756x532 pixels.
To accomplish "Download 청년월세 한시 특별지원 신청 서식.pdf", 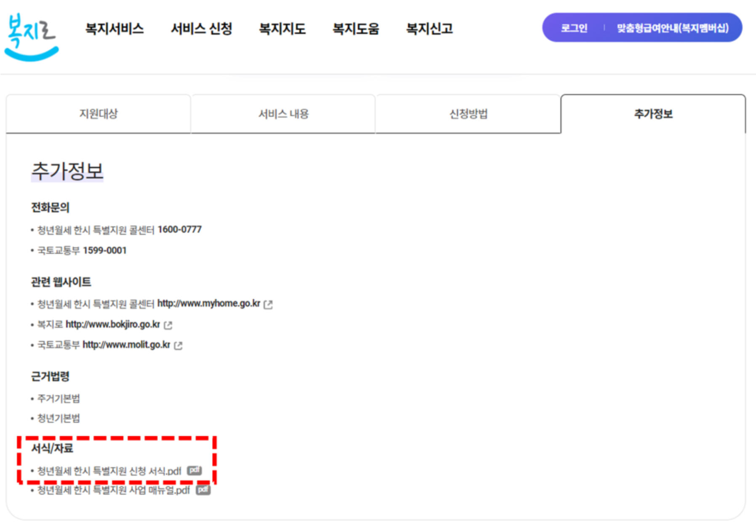I will click(x=109, y=471).
